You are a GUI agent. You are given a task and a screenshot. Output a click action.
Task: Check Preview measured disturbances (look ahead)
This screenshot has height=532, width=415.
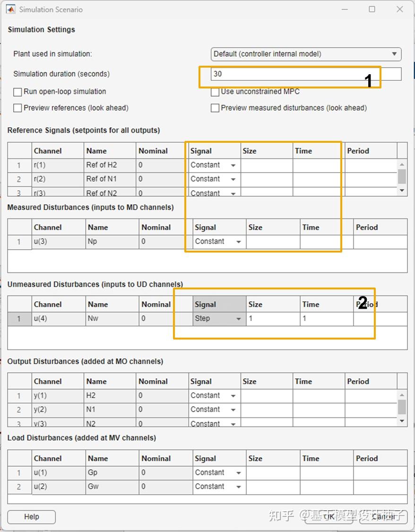[x=215, y=108]
